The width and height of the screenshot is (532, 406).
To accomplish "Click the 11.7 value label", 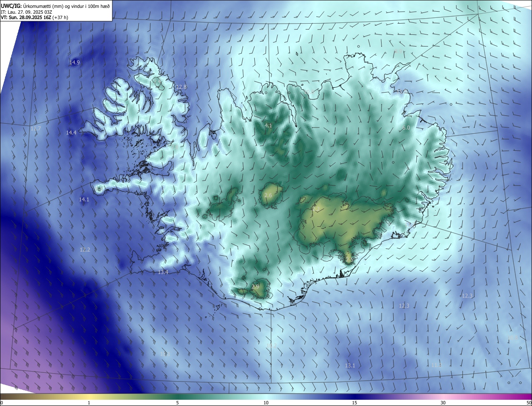I will click(x=36, y=129).
